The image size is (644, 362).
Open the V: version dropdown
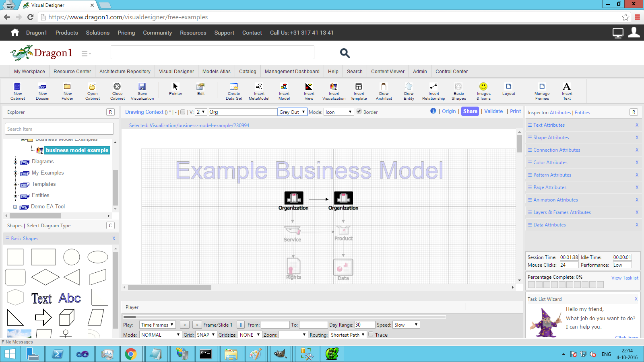coord(201,112)
